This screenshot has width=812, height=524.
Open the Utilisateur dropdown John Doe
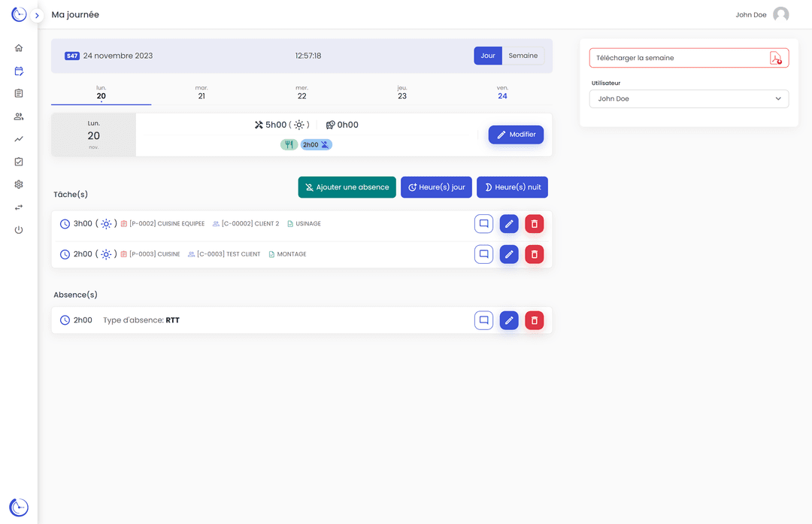point(688,98)
